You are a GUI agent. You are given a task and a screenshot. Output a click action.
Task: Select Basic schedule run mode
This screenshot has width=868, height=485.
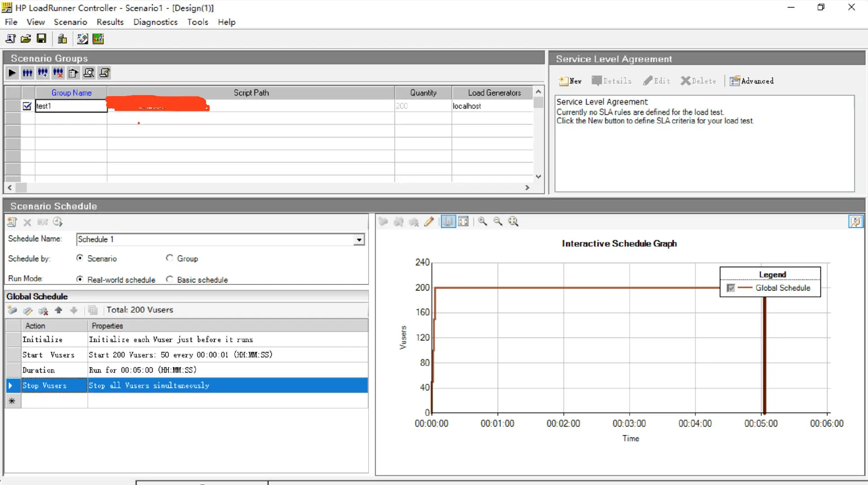pos(169,279)
